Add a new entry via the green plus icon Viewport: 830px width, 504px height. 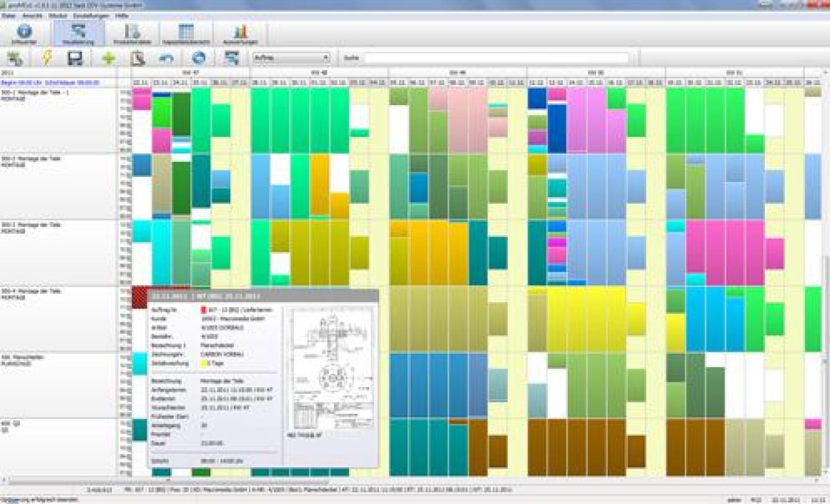pyautogui.click(x=107, y=58)
